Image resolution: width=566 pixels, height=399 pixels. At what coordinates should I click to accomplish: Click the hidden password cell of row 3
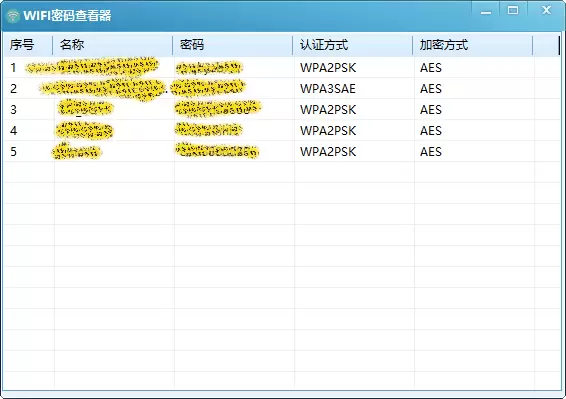(x=218, y=109)
